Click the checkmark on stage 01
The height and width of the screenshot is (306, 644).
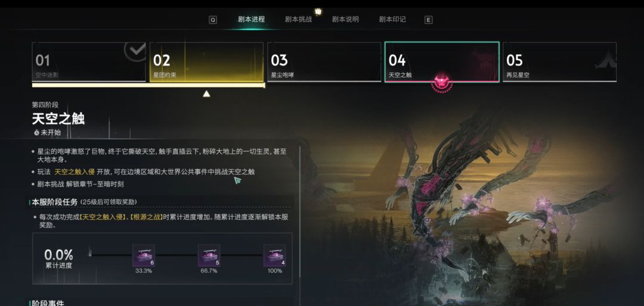pyautogui.click(x=135, y=51)
